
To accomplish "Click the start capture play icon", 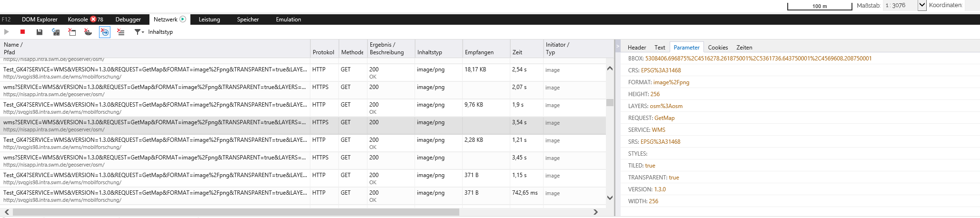I will tap(7, 32).
